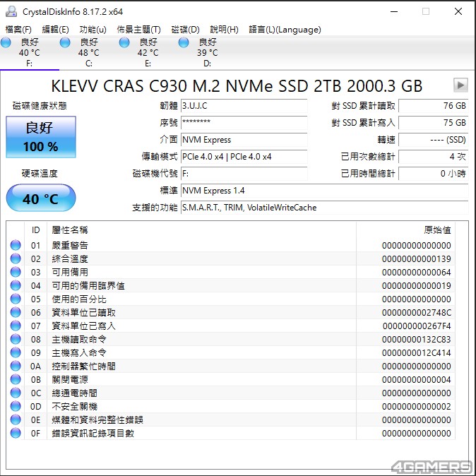
Task: Click the attribute name 不安全關機
Action: coord(74,406)
